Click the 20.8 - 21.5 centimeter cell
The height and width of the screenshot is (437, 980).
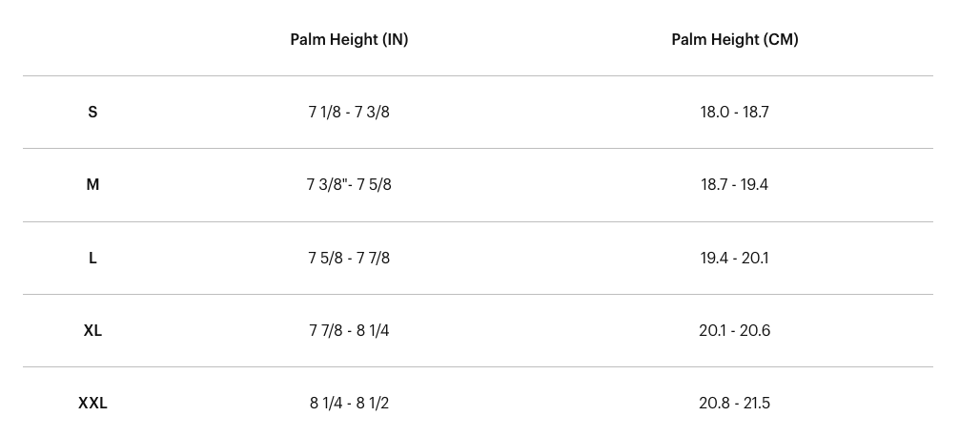[734, 404]
